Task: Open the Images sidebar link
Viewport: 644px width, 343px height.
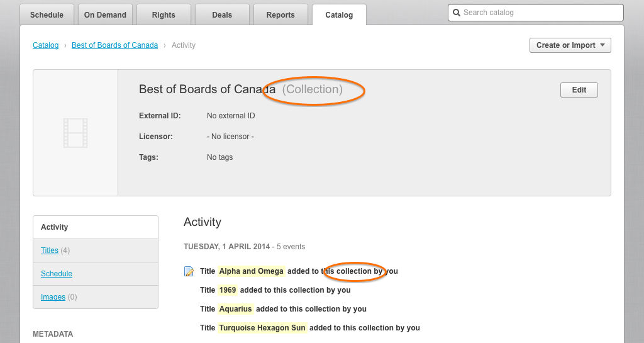Action: click(x=53, y=297)
